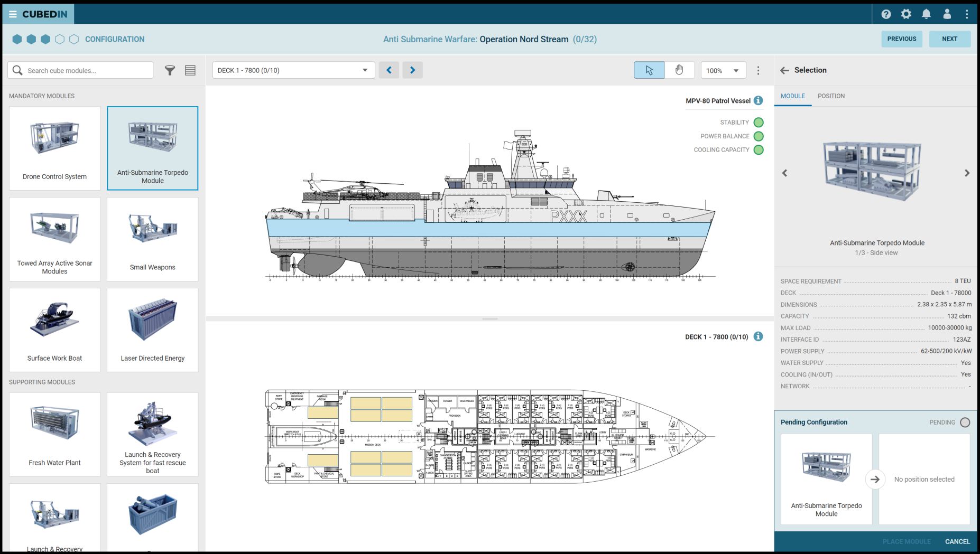Go to the next deck arrow

tap(413, 70)
